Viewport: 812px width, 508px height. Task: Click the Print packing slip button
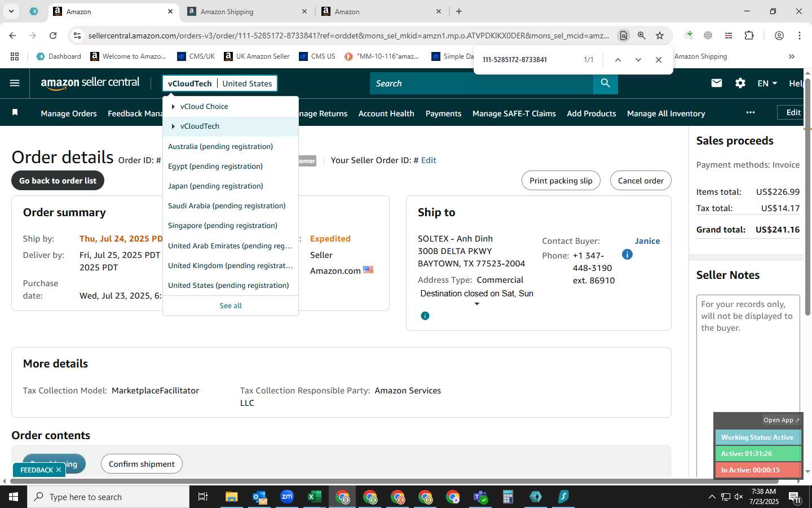tap(561, 181)
